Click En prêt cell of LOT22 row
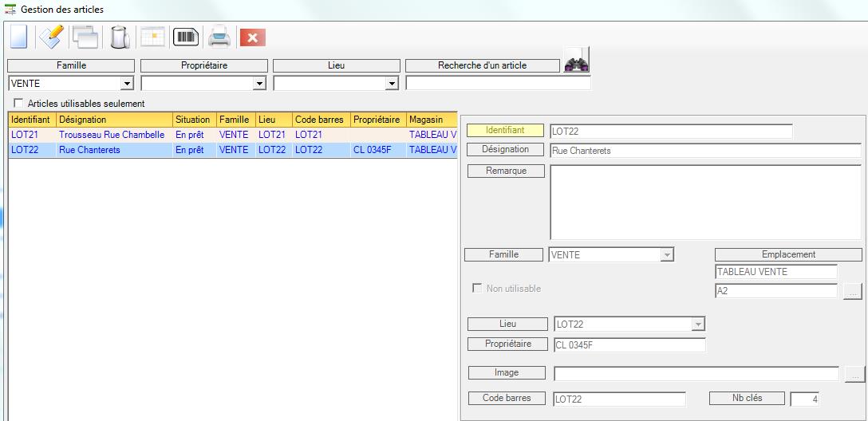The height and width of the screenshot is (421, 868). point(195,150)
